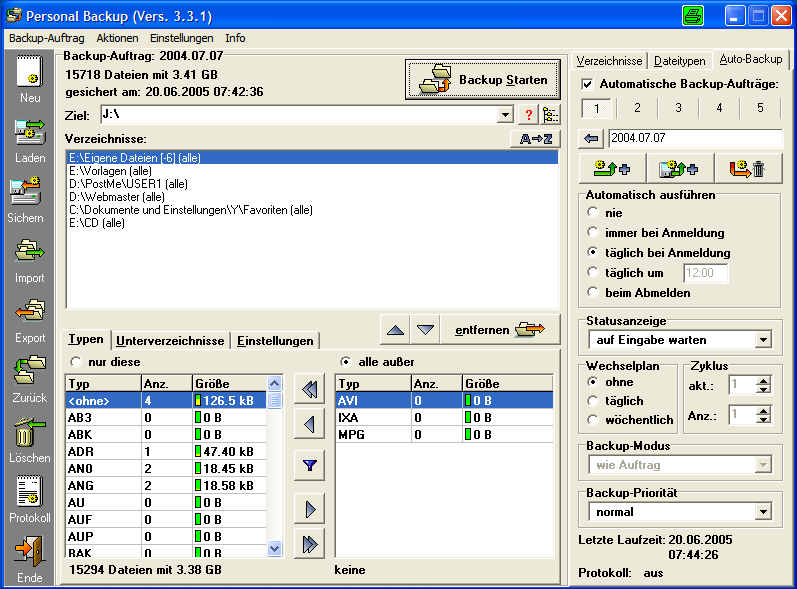Select 'immer bei Anmeldung' radio option
797x589 pixels.
pos(592,232)
